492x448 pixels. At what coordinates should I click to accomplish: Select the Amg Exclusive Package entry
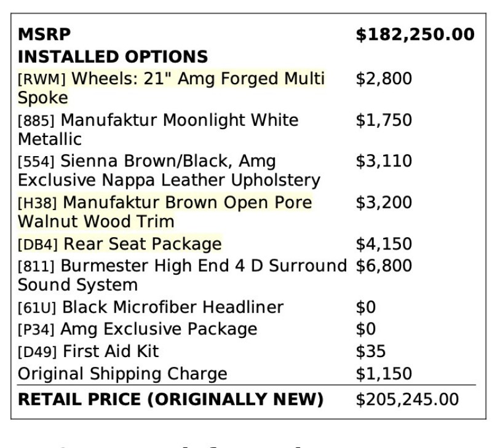click(x=158, y=329)
